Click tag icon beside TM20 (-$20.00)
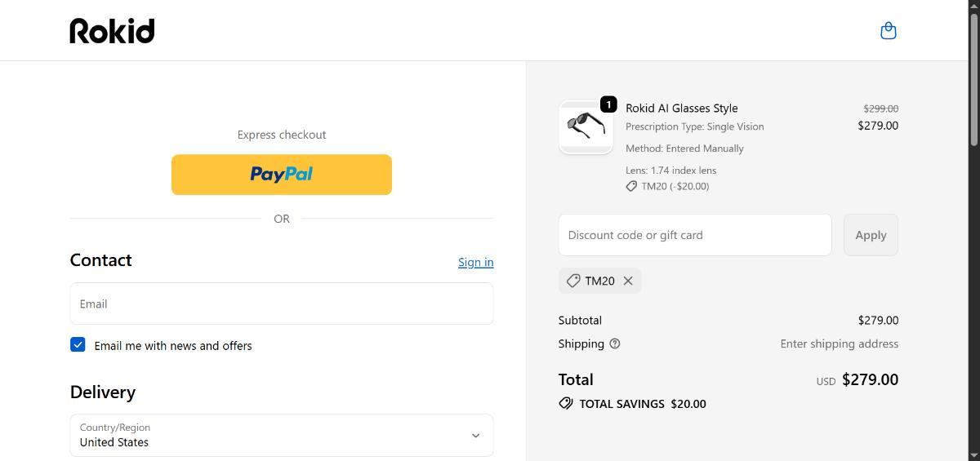Screen dimensions: 980x461 pos(631,186)
